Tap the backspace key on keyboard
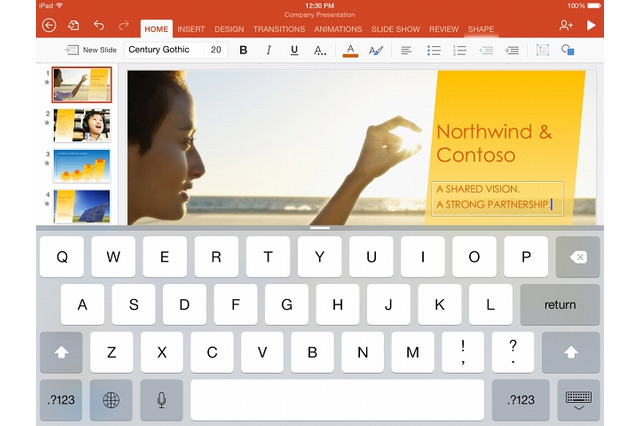Viewport: 640px width, 426px height. pyautogui.click(x=578, y=257)
